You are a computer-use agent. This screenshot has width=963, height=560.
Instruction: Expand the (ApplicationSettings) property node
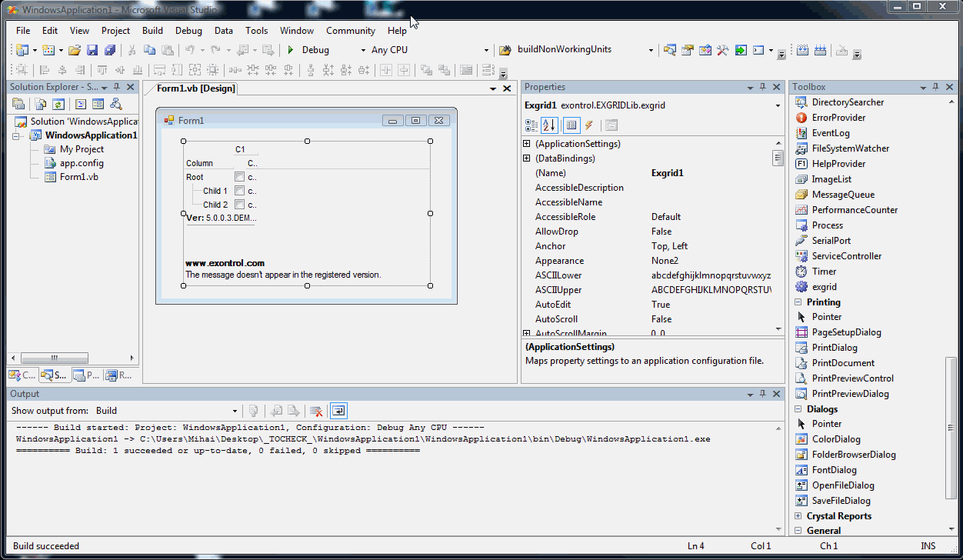pyautogui.click(x=527, y=144)
